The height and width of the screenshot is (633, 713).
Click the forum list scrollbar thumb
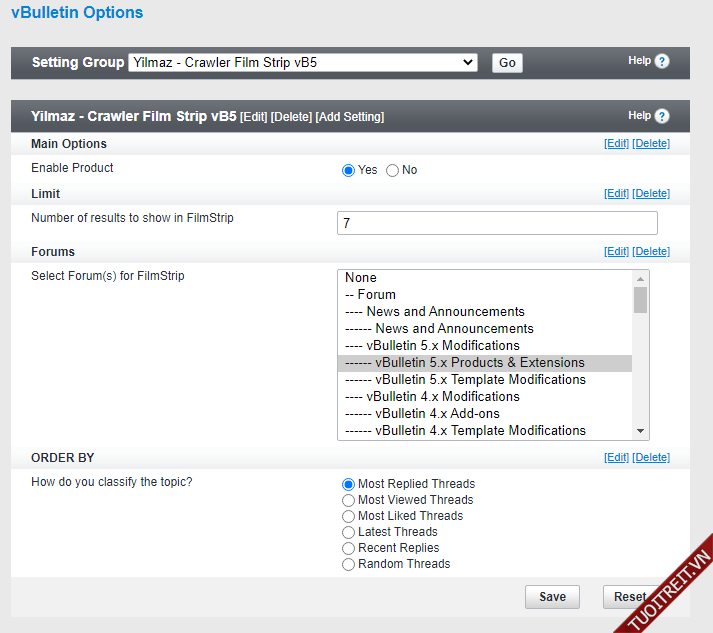click(x=640, y=300)
